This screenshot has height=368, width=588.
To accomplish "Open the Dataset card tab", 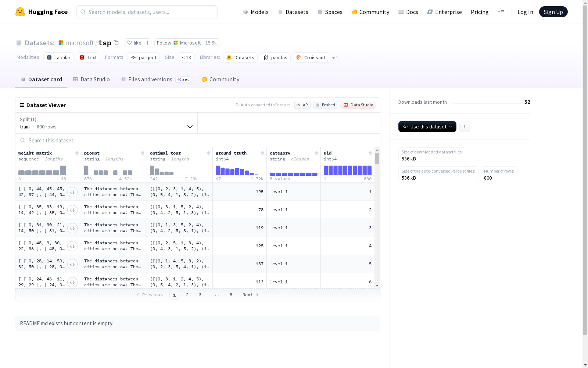I will point(41,79).
